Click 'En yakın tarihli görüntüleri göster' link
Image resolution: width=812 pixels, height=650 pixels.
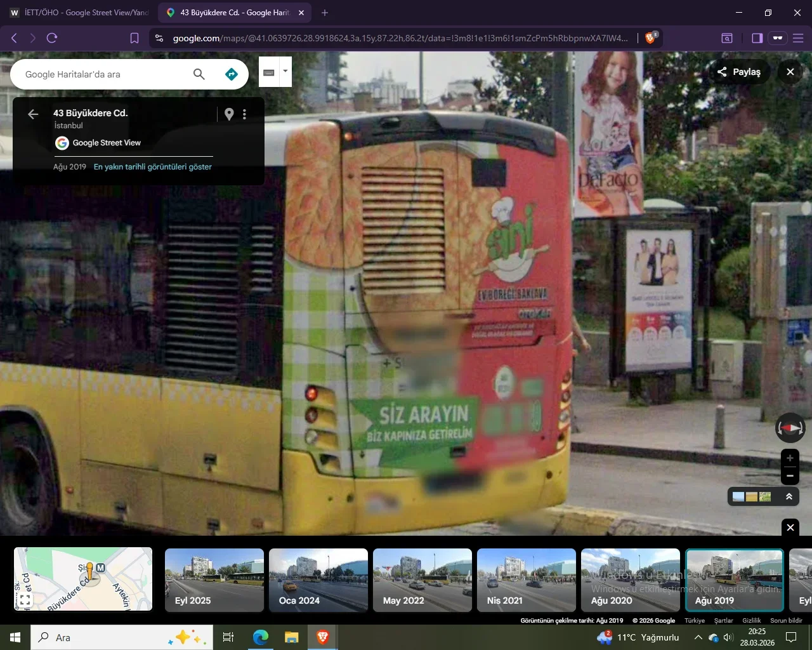point(153,167)
